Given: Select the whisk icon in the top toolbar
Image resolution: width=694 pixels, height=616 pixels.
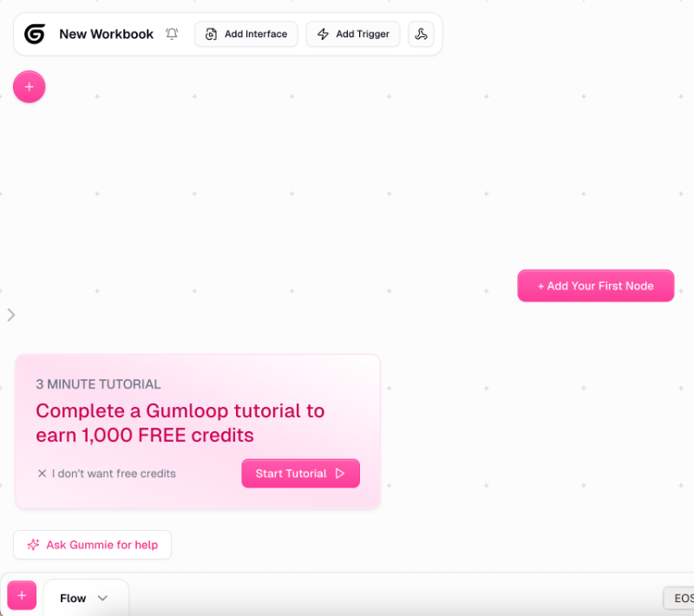Looking at the screenshot, I should (422, 33).
